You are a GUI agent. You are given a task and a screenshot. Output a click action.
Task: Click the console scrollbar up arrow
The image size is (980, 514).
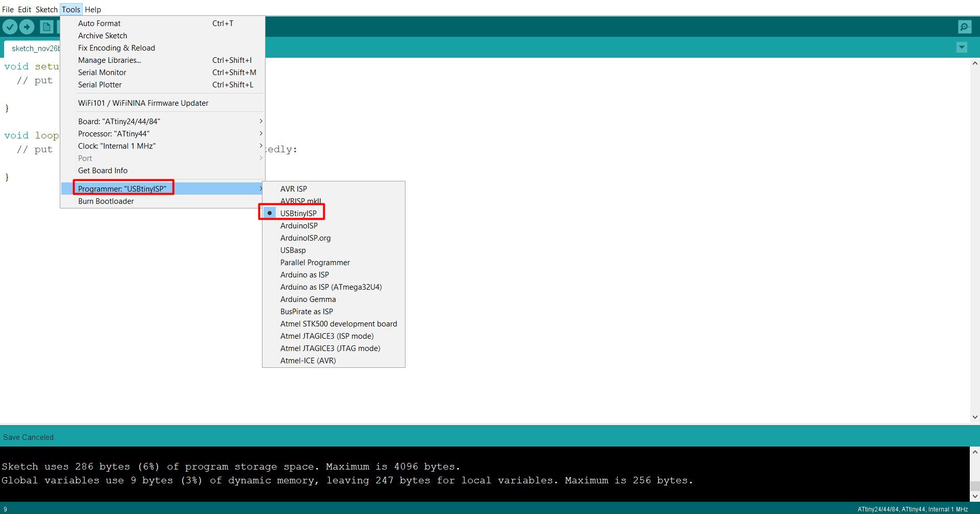click(975, 452)
